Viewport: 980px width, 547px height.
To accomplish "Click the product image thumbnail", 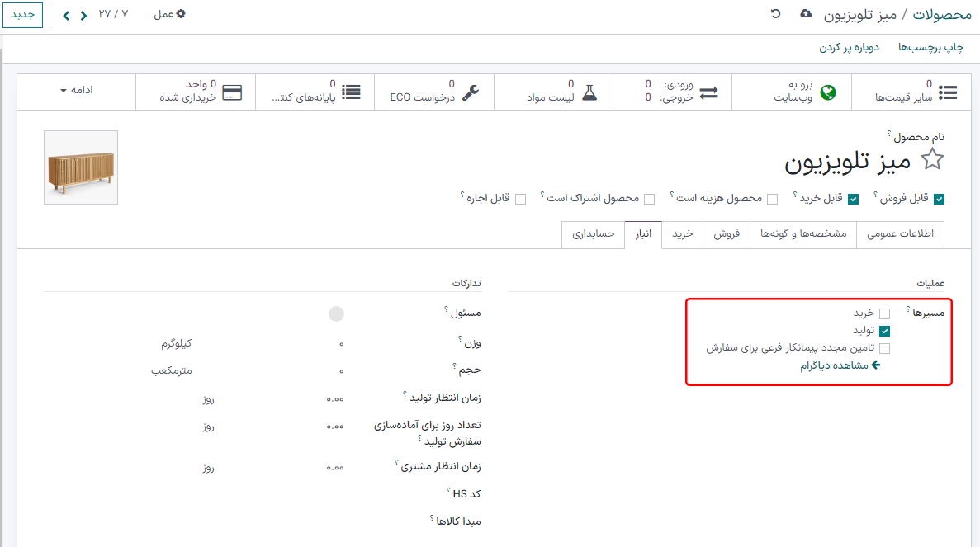I will point(80,167).
